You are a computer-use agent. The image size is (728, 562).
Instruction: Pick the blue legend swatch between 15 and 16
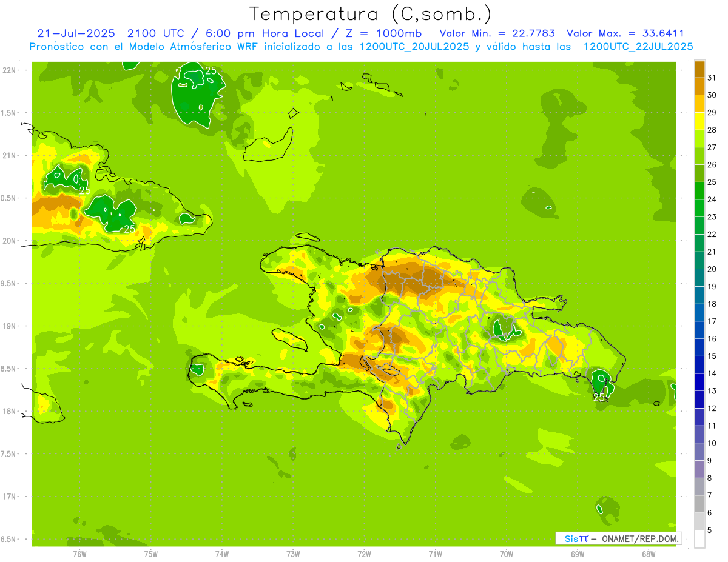tap(699, 347)
